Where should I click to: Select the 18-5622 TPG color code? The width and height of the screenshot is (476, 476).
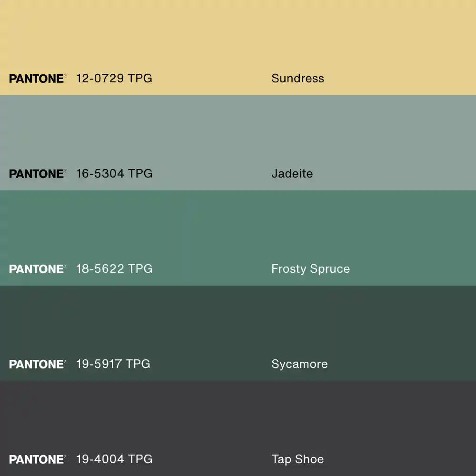(x=114, y=269)
